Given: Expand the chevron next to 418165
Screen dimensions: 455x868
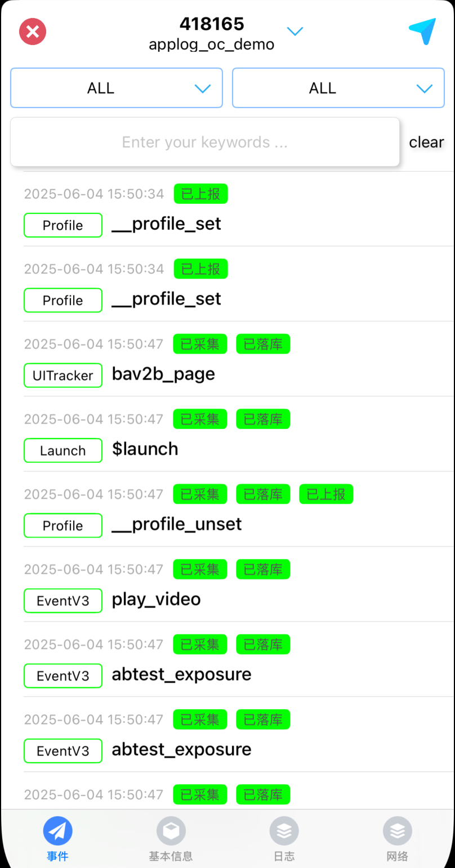Looking at the screenshot, I should coord(295,31).
